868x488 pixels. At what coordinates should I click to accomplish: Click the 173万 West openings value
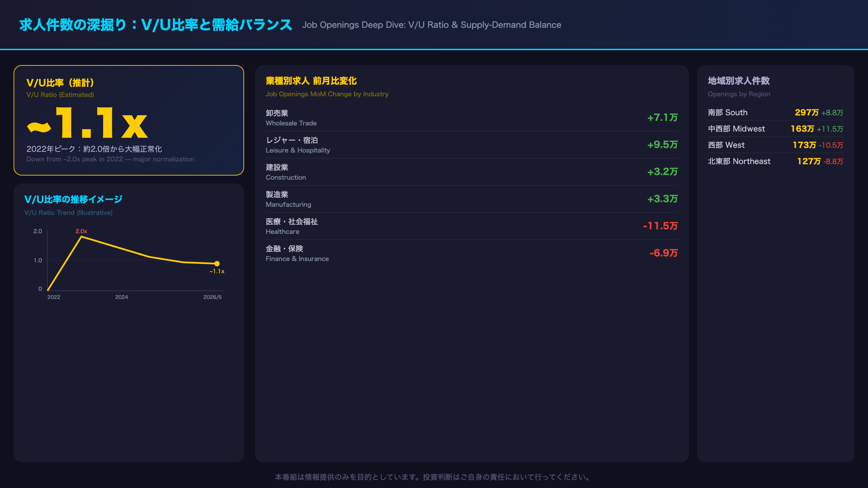[x=805, y=145]
